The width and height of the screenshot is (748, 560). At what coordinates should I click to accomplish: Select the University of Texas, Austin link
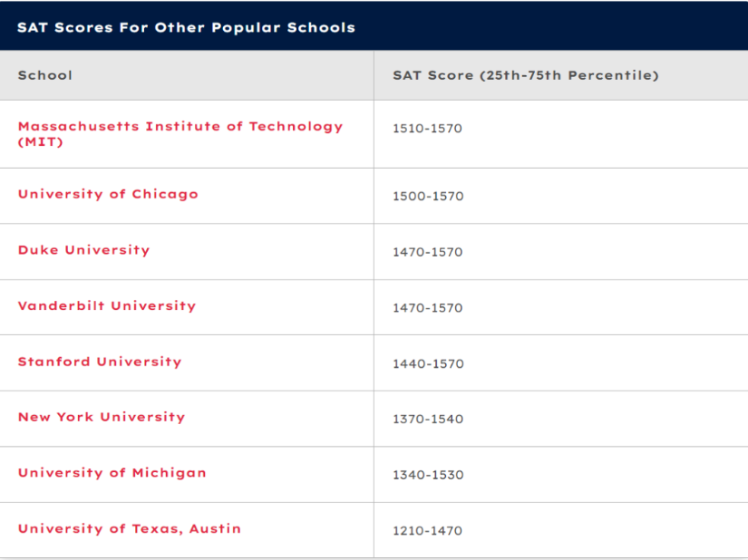(130, 528)
